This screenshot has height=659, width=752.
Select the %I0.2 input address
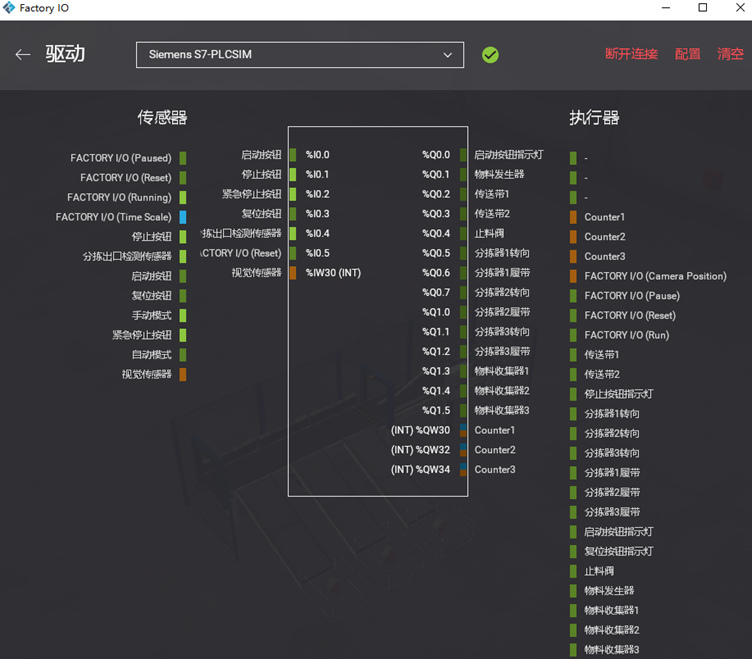(317, 194)
